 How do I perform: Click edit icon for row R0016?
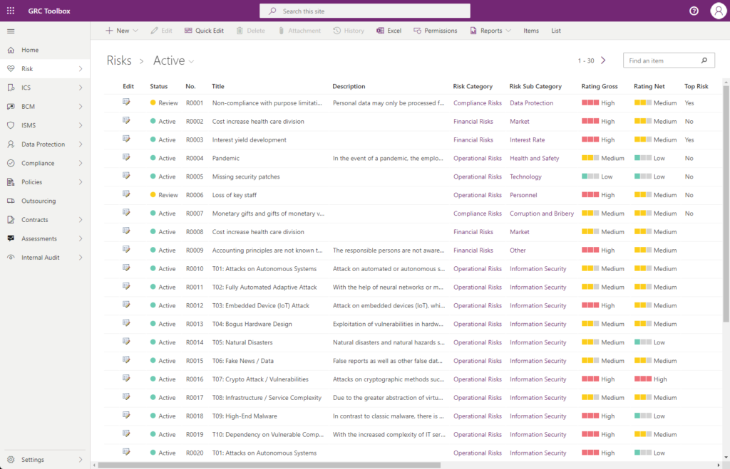point(126,379)
